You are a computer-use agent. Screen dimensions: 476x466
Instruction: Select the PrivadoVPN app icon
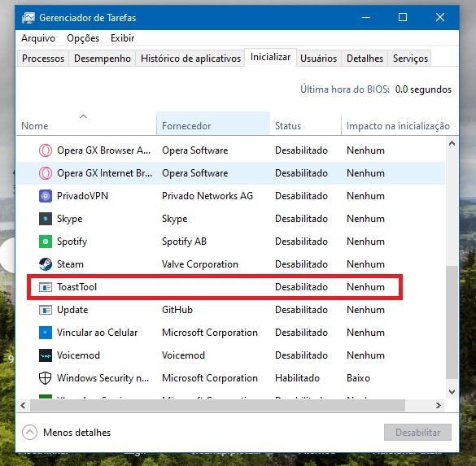tap(46, 196)
